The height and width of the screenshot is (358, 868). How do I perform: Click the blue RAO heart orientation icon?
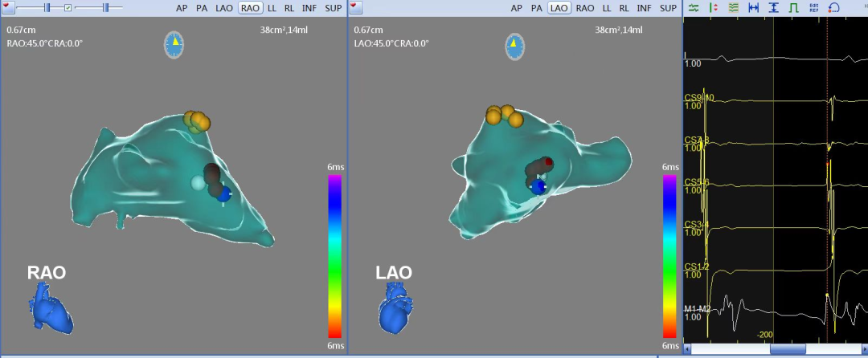[x=51, y=311]
